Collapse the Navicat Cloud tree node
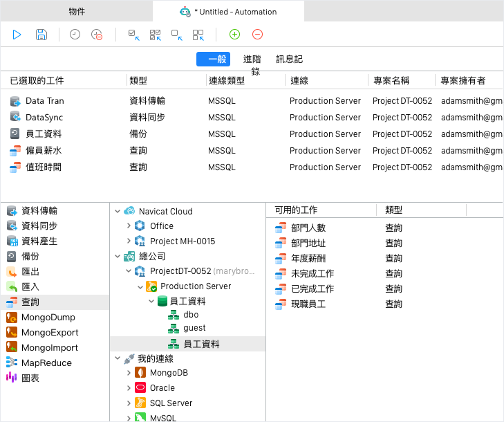The image size is (504, 422). point(118,211)
